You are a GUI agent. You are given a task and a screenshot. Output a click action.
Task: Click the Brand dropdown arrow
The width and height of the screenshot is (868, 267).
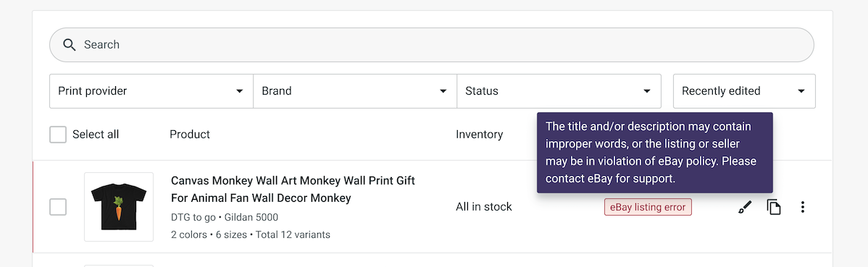coord(443,91)
